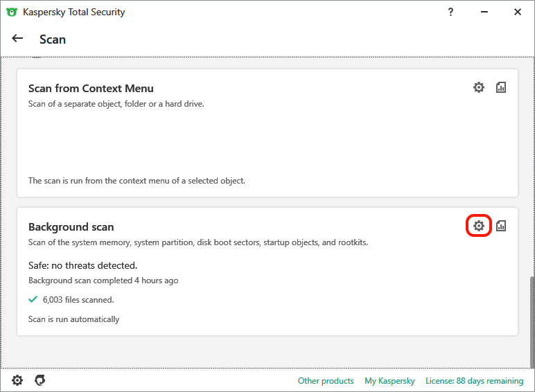The image size is (535, 392).
Task: Select the Background scan heading
Action: coord(71,227)
